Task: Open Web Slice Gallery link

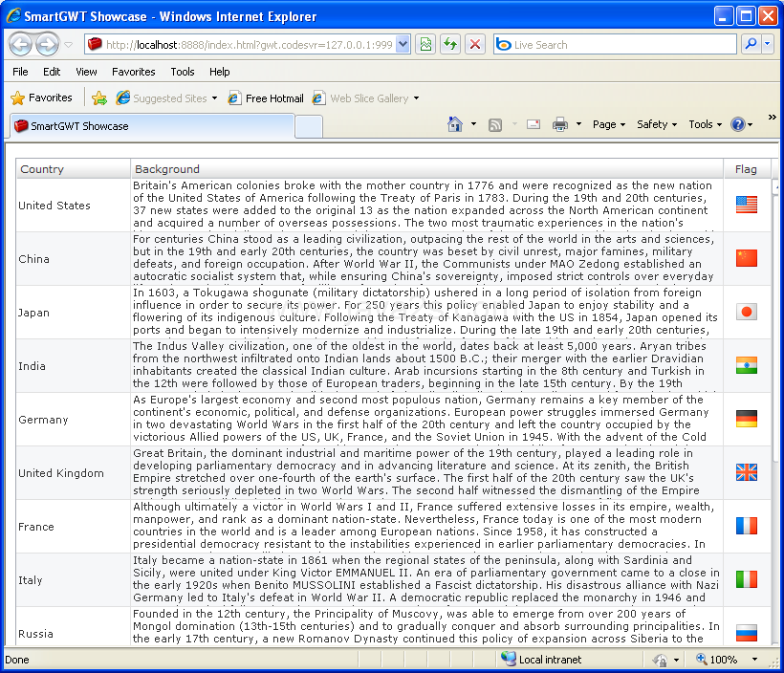Action: point(361,98)
